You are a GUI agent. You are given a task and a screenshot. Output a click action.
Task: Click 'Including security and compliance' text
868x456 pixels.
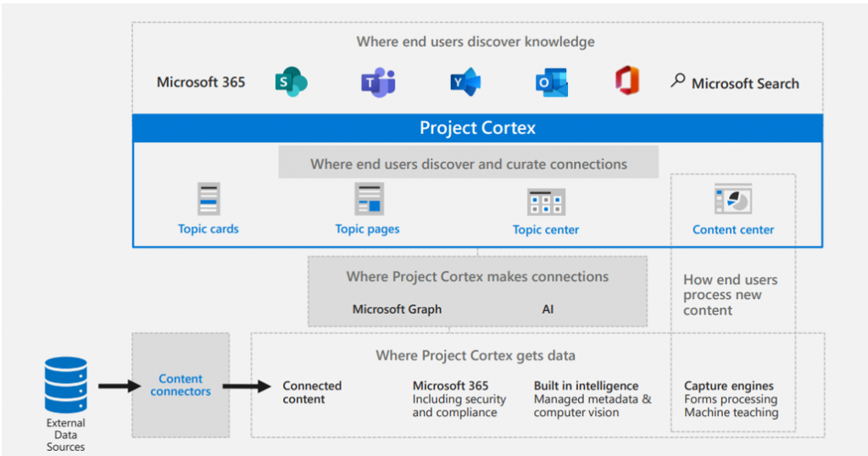459,406
